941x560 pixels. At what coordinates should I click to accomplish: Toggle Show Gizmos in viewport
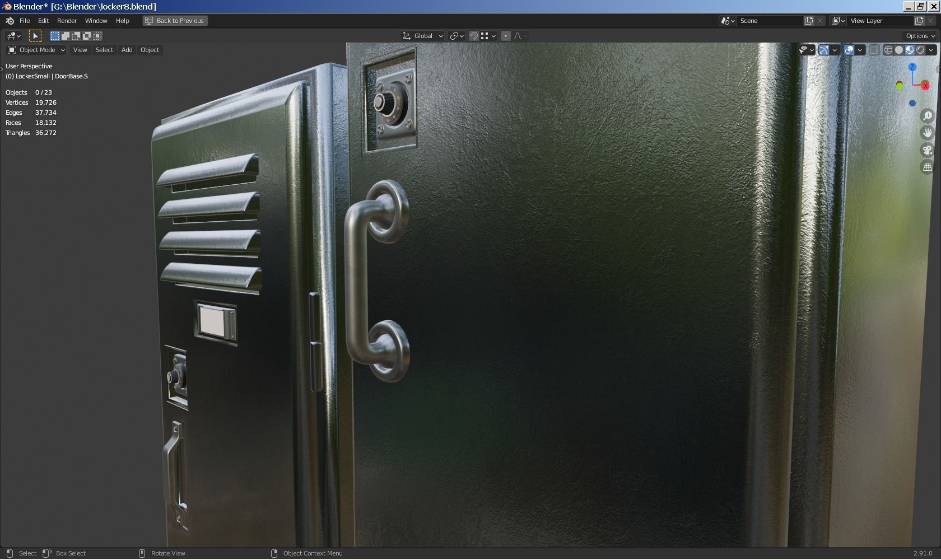point(824,49)
